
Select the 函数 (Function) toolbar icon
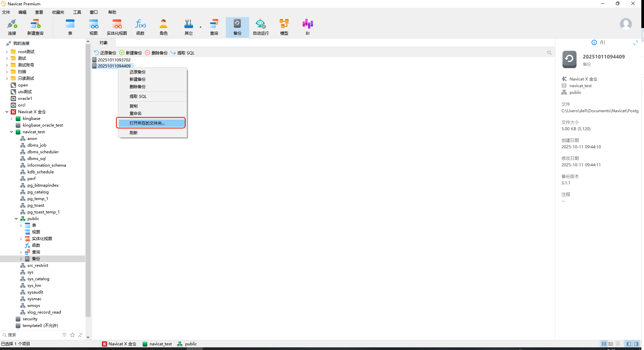coord(140,27)
